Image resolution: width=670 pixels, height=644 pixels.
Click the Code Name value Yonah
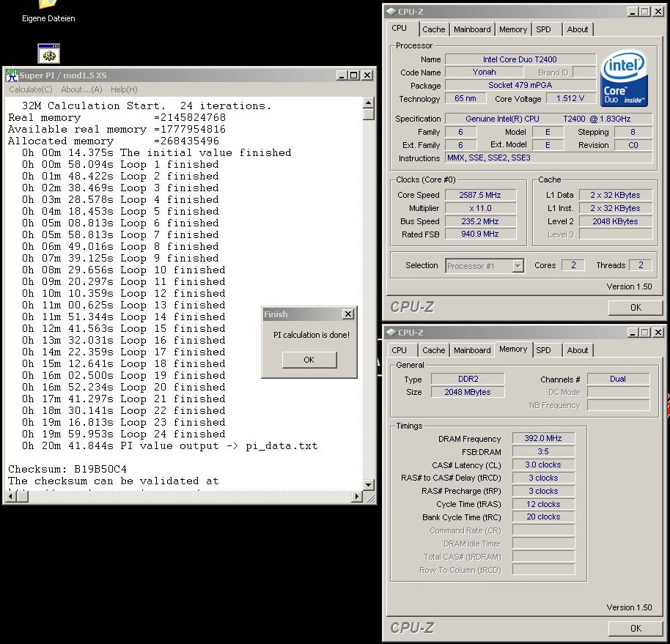pos(484,73)
